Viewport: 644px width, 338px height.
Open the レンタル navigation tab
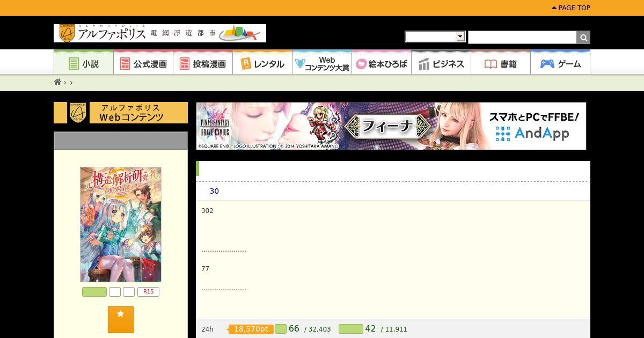pyautogui.click(x=262, y=63)
